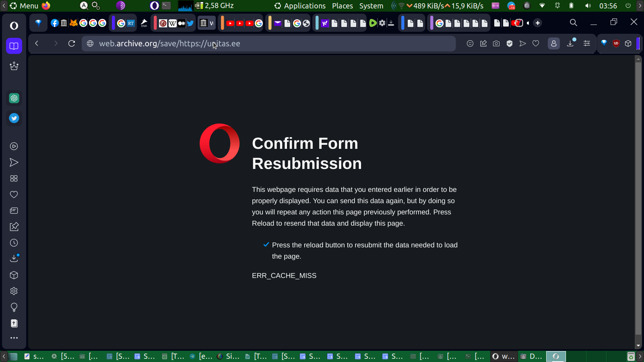The image size is (644, 362).
Task: Take a snapshot with the camera icon
Action: click(496, 43)
